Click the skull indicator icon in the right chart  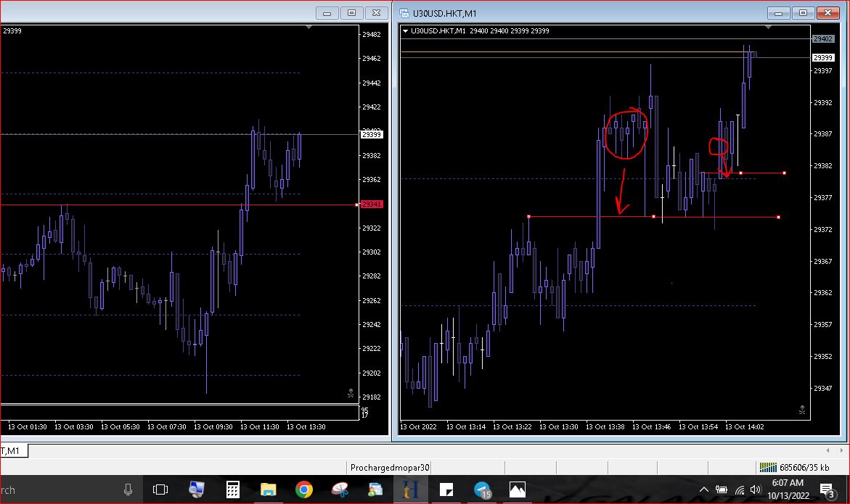tap(802, 410)
